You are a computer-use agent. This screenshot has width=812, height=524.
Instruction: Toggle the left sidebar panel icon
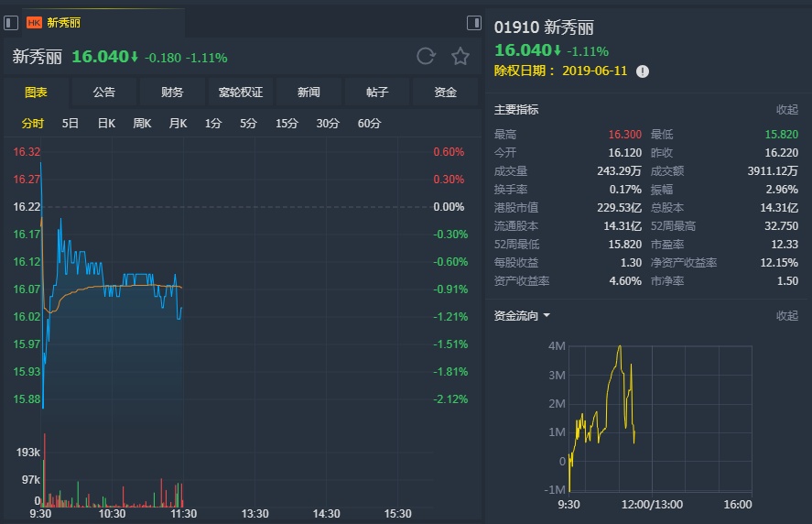click(x=11, y=23)
